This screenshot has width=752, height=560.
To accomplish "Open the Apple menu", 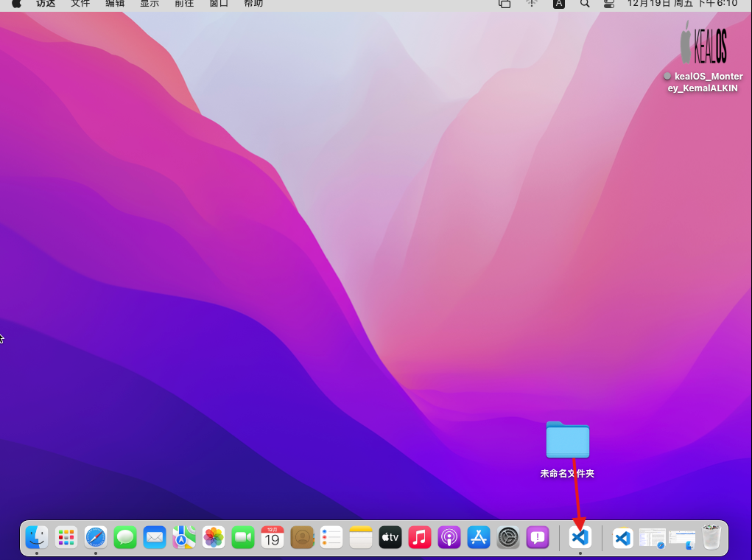I will click(16, 4).
